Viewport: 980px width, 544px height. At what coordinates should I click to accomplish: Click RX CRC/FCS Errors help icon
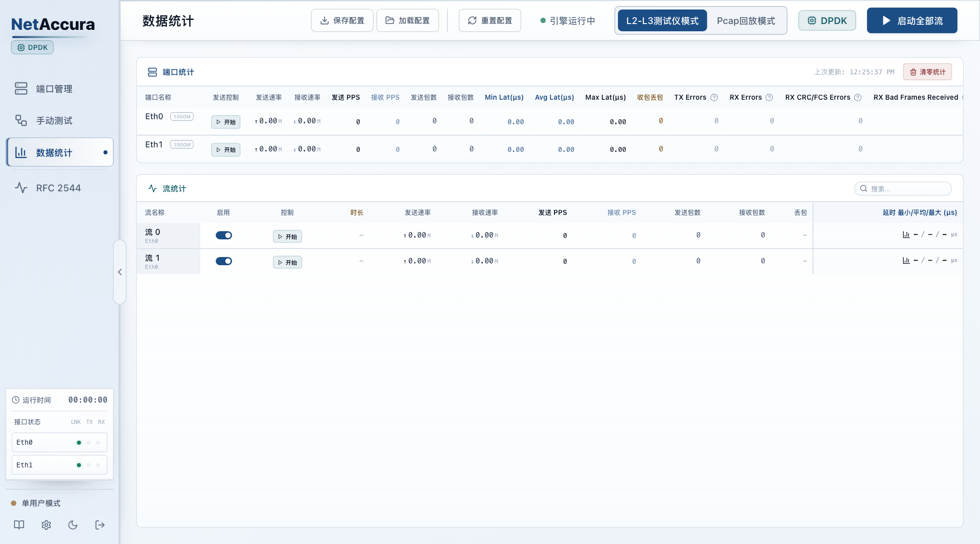click(x=858, y=97)
